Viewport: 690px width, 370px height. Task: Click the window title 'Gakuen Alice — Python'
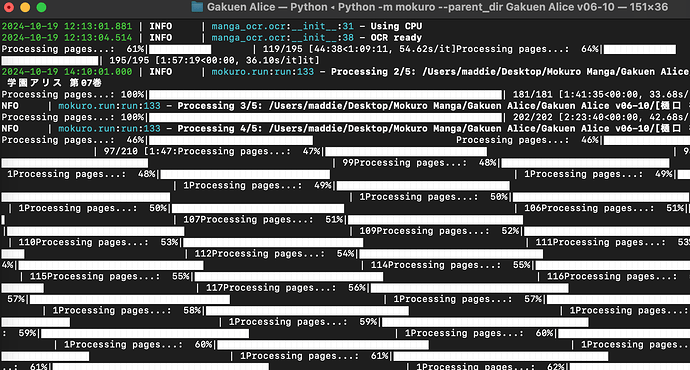tap(267, 7)
